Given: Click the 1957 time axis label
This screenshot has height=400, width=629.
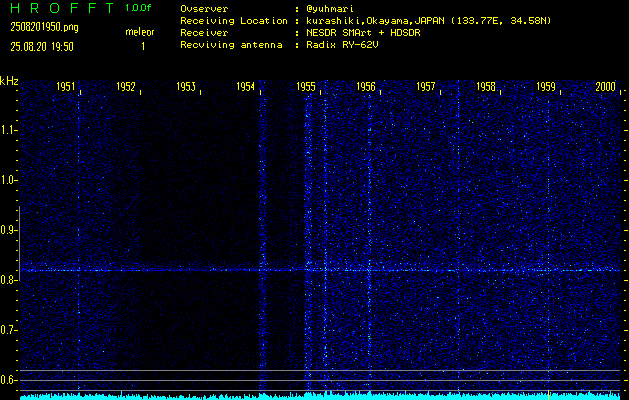Looking at the screenshot, I should pyautogui.click(x=426, y=87).
